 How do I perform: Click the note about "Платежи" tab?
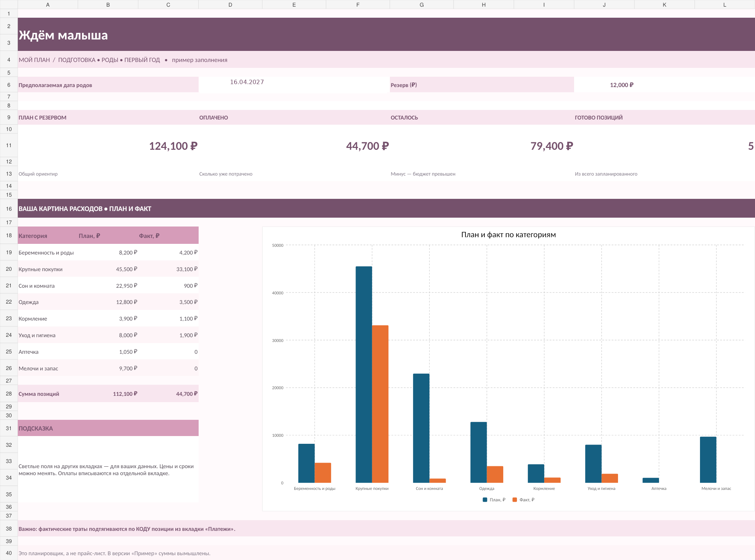click(127, 529)
